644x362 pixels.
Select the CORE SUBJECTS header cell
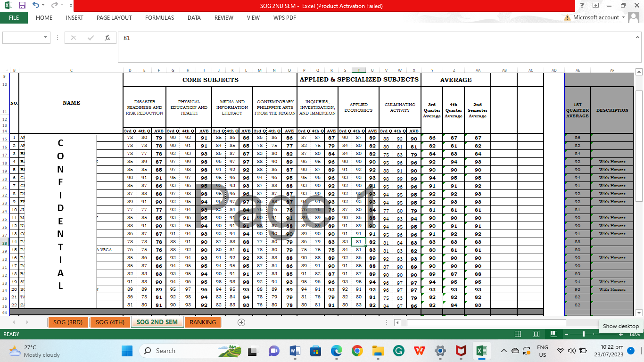pos(210,80)
